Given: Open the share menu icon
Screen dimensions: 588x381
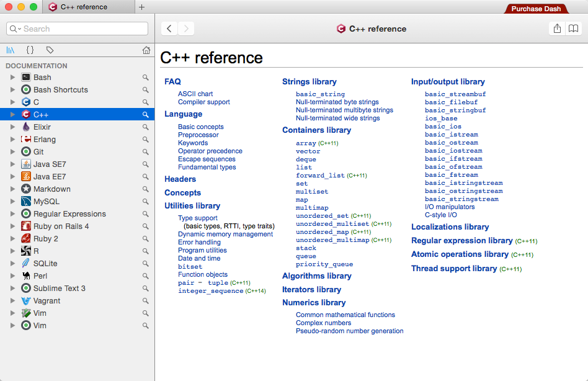Looking at the screenshot, I should pos(557,29).
